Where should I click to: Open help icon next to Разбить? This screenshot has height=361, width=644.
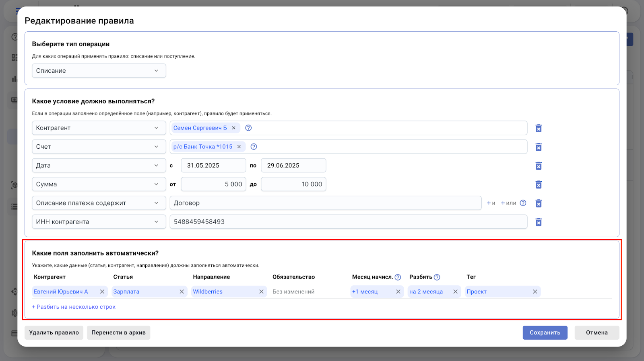(x=437, y=277)
